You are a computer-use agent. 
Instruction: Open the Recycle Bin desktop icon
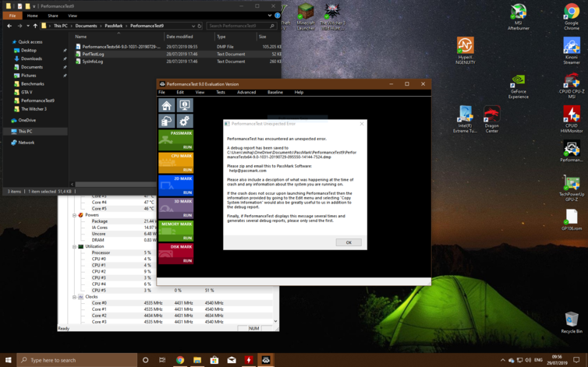point(572,323)
